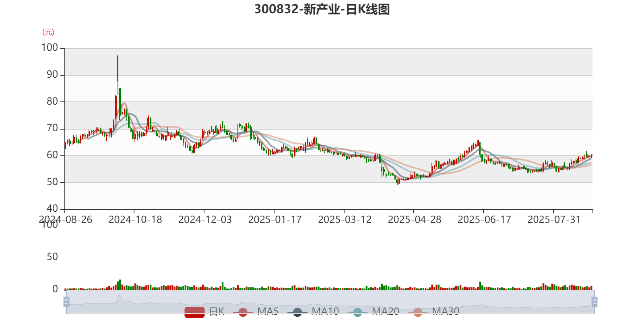644x322 pixels.
Task: Toggle the MA5 line legend
Action: (x=256, y=312)
